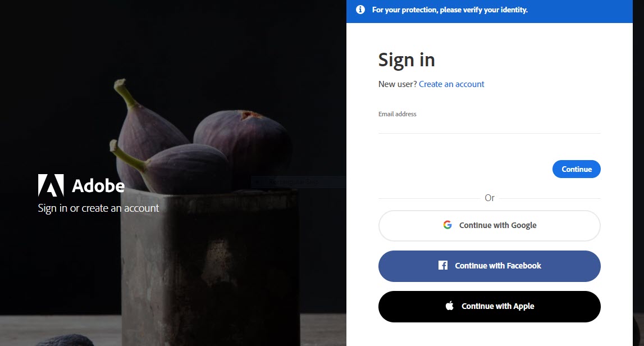Click the Apple logo icon
The image size is (644, 346).
pyautogui.click(x=449, y=306)
